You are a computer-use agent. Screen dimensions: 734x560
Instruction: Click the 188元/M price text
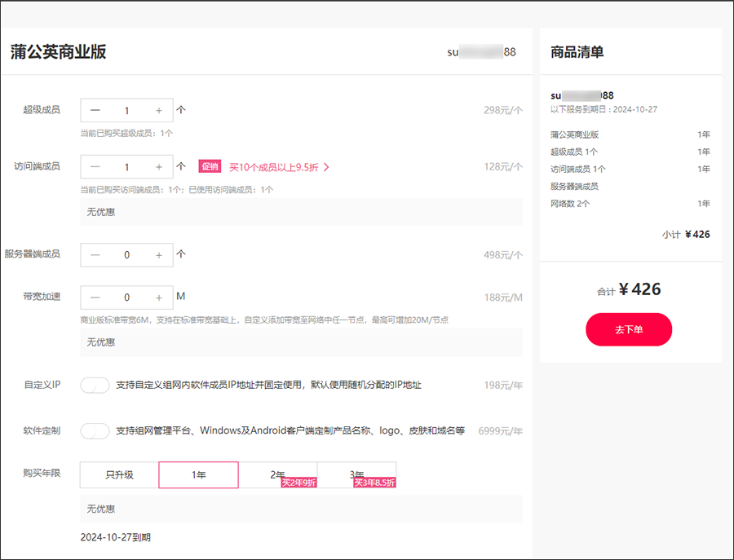point(503,298)
